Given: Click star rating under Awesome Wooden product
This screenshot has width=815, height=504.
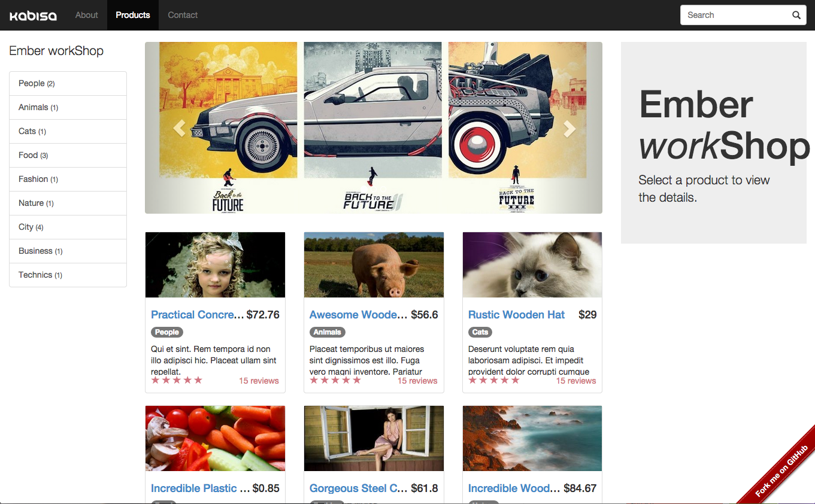Looking at the screenshot, I should pos(335,380).
